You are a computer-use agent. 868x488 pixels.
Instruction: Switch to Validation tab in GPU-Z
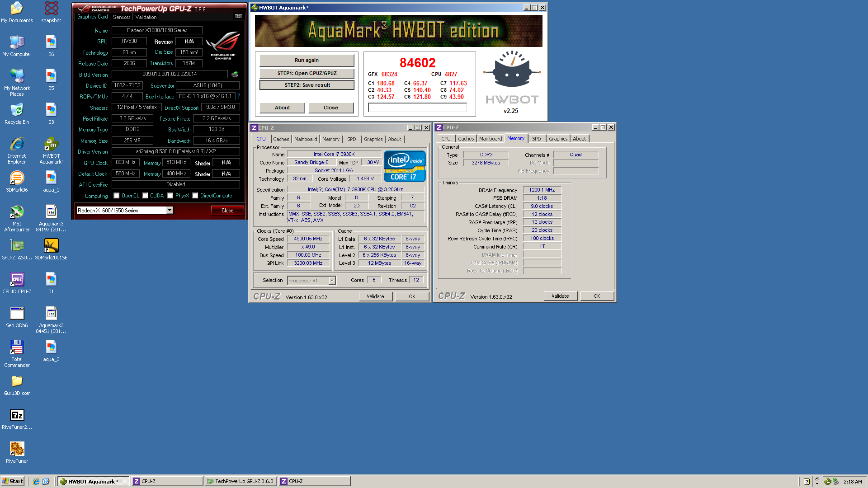(146, 17)
